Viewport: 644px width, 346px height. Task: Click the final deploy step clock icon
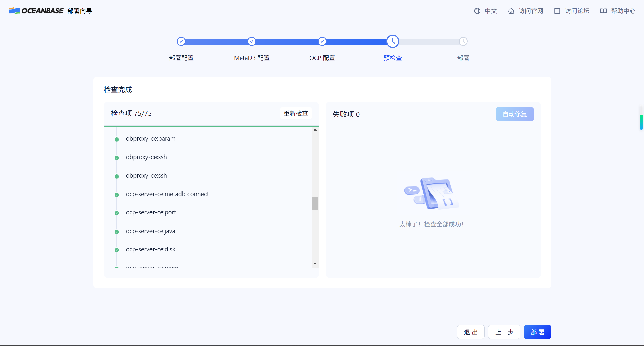(x=463, y=41)
